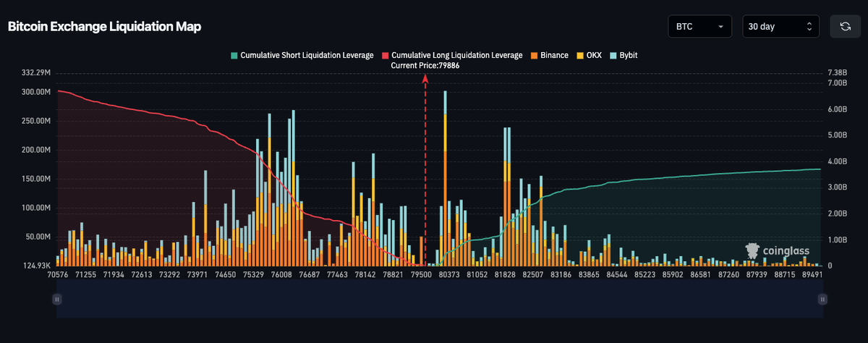
Task: Click the BTC dropdown caret arrow
Action: point(720,27)
